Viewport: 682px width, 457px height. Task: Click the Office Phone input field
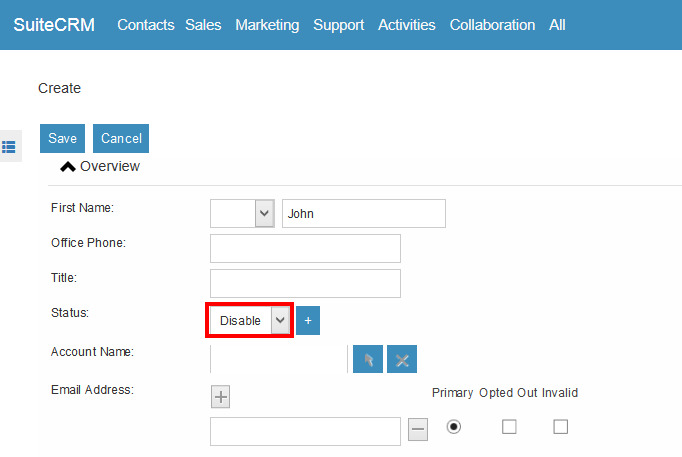click(305, 248)
